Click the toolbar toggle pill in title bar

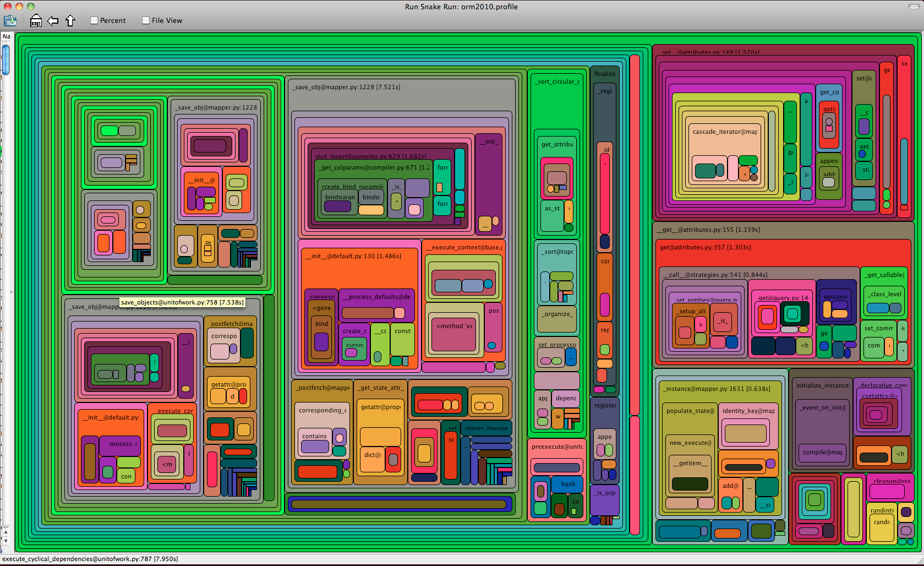coord(914,7)
